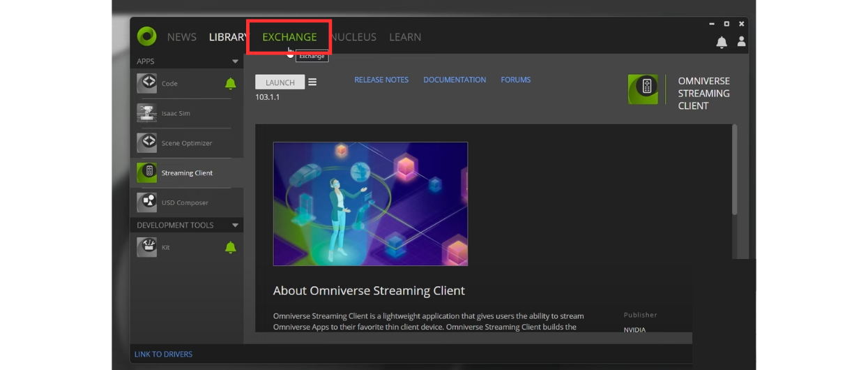Click the Isaac Sim label
Screen dimensions: 868x370
pos(176,113)
